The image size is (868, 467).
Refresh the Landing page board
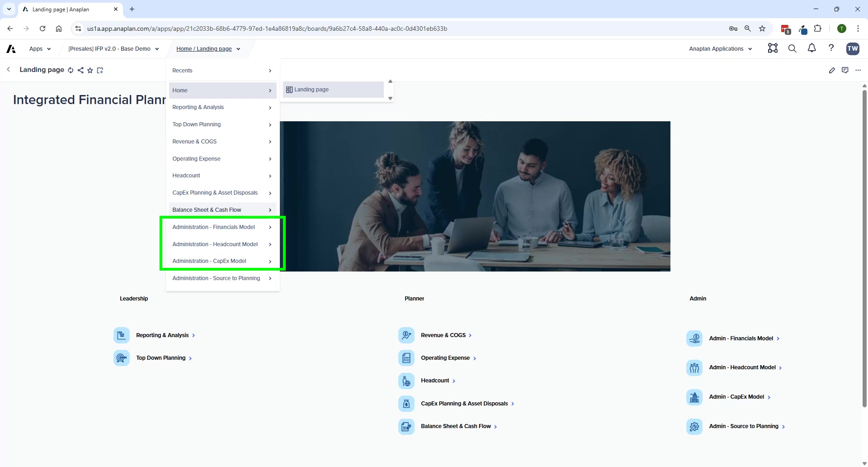point(71,70)
